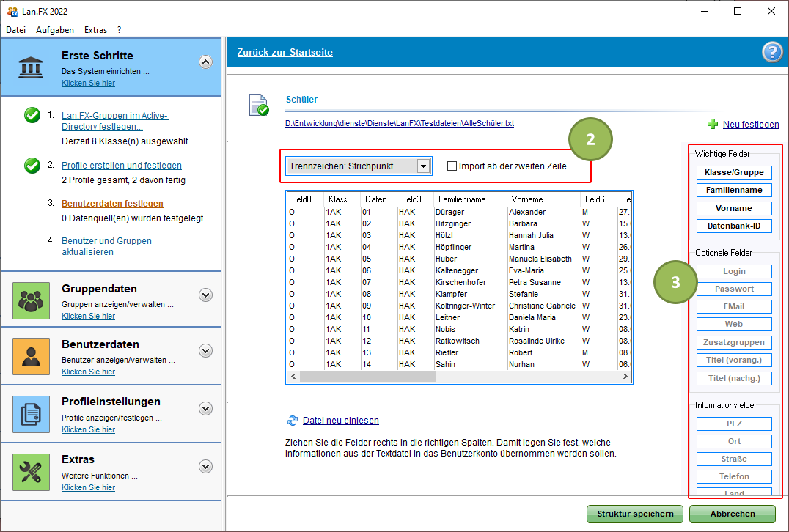Expand the Gruppendaten section
789x532 pixels.
pos(205,295)
